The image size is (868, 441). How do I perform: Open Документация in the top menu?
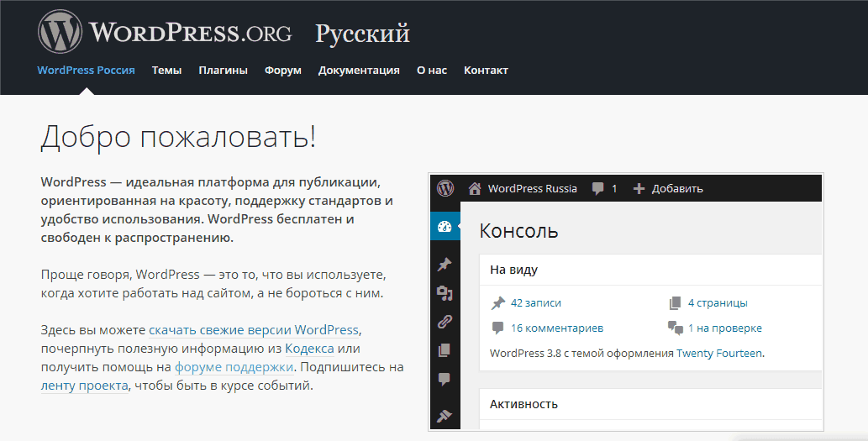point(359,71)
